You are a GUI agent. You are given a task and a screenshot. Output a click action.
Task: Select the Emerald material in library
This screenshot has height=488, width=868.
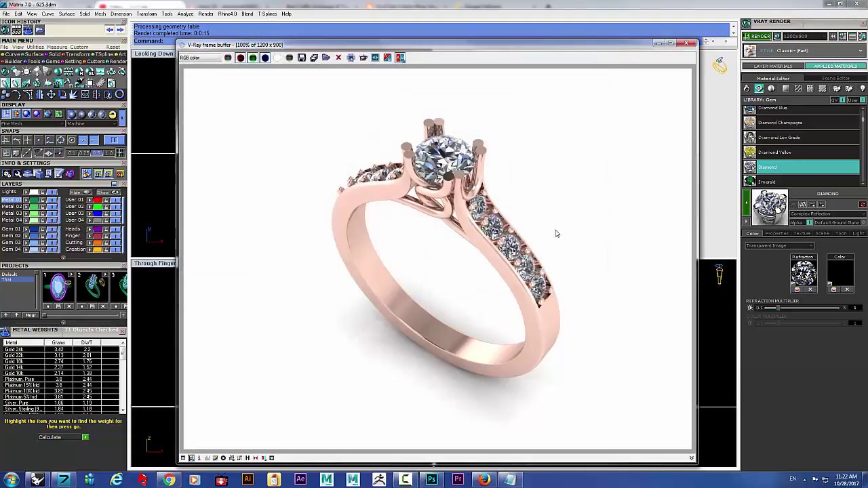coord(802,182)
